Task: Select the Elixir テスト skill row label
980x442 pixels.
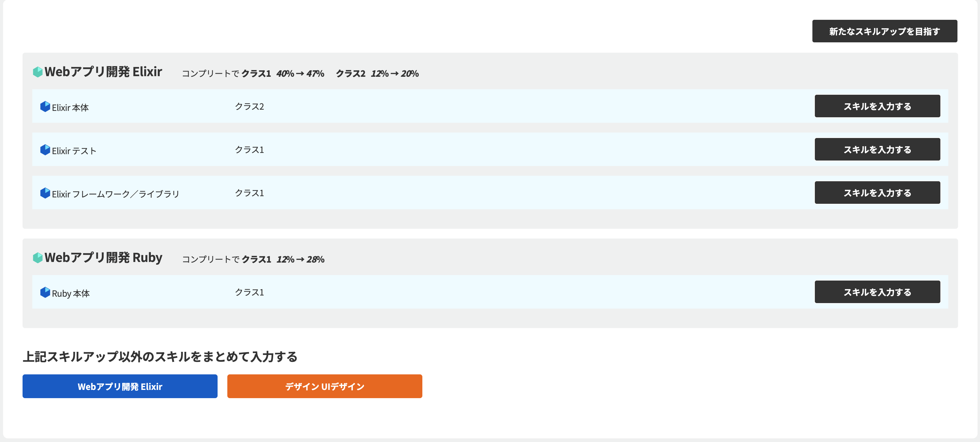Action: point(74,151)
